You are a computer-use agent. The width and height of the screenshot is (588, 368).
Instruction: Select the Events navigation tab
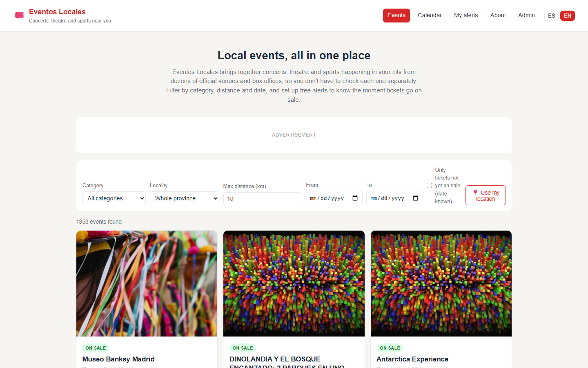point(396,16)
